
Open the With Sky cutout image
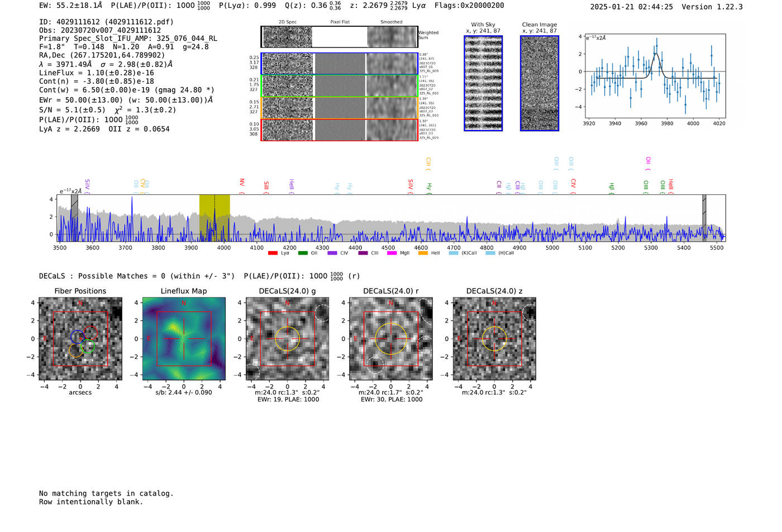pos(483,83)
